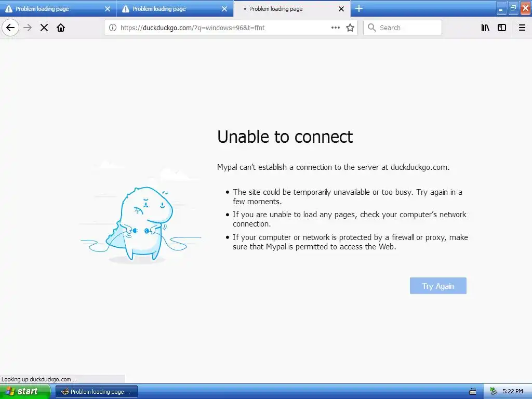Open the on-screen keyboard tray icon

coord(473,392)
